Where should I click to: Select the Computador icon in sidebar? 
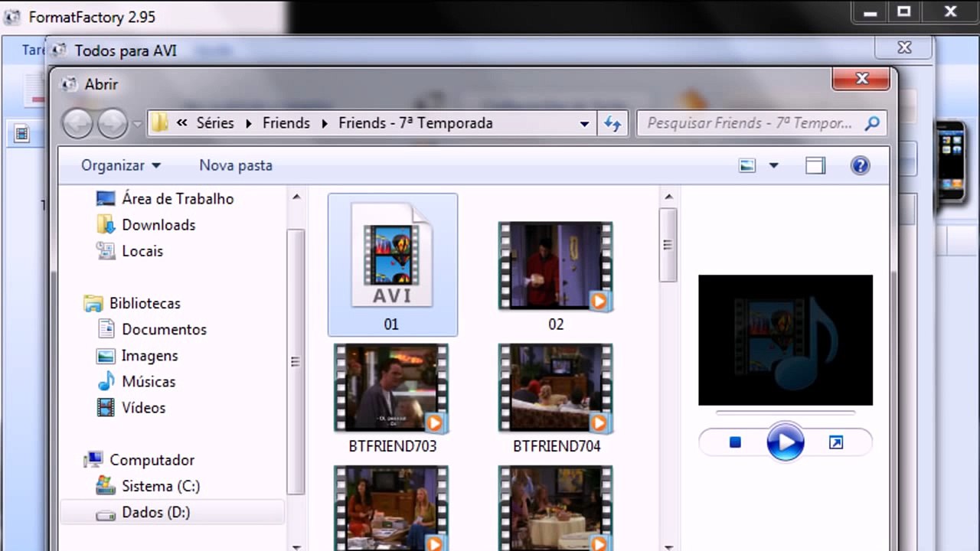(x=93, y=460)
